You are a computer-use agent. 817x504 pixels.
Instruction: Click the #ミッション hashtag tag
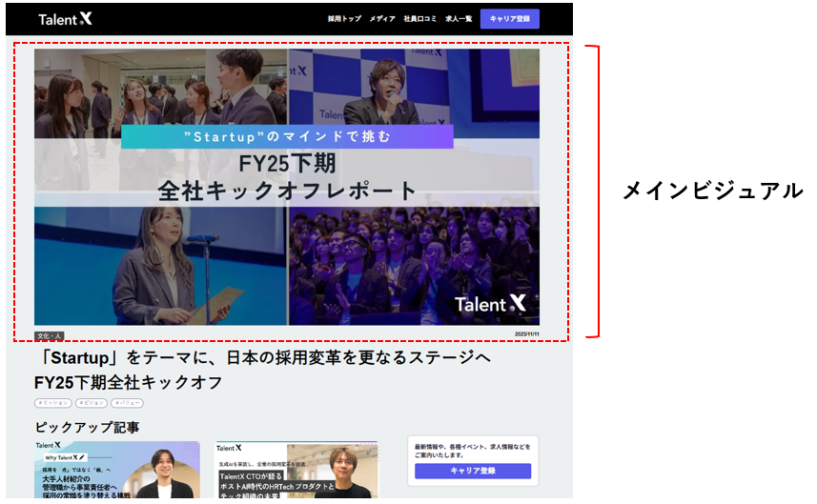tap(52, 403)
